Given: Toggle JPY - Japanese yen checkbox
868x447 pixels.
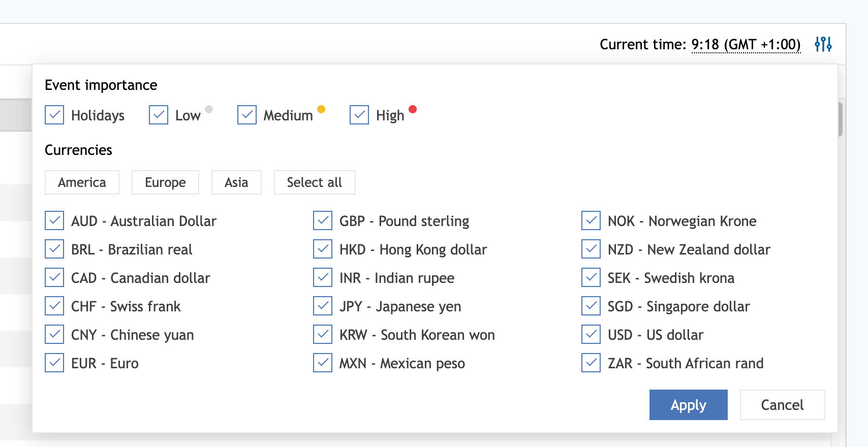Looking at the screenshot, I should pos(323,306).
